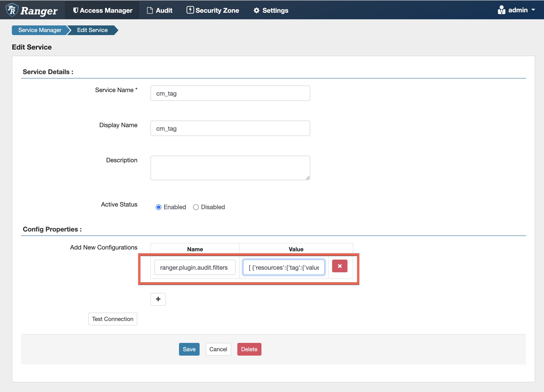Remove the ranger.plugin.audit.filters config row
The width and height of the screenshot is (544, 392).
(339, 266)
